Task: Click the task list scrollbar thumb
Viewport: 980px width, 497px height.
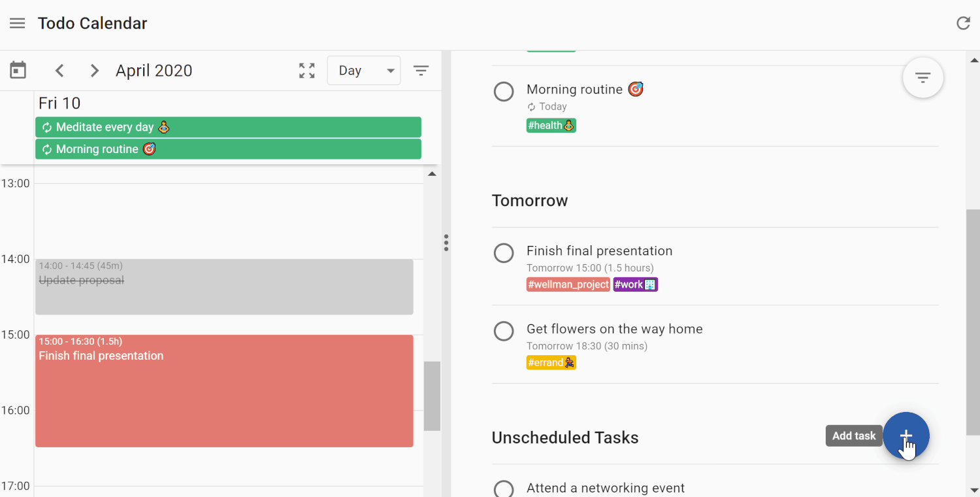Action: (x=973, y=322)
